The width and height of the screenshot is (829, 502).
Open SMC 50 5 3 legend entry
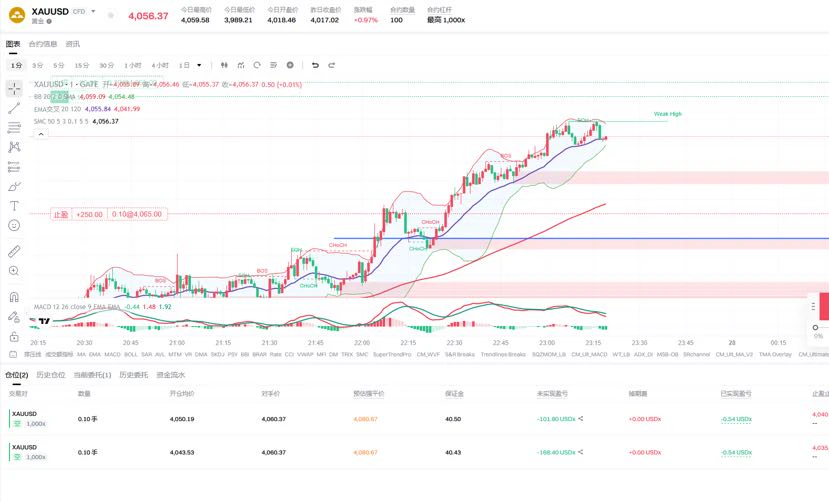coord(61,121)
